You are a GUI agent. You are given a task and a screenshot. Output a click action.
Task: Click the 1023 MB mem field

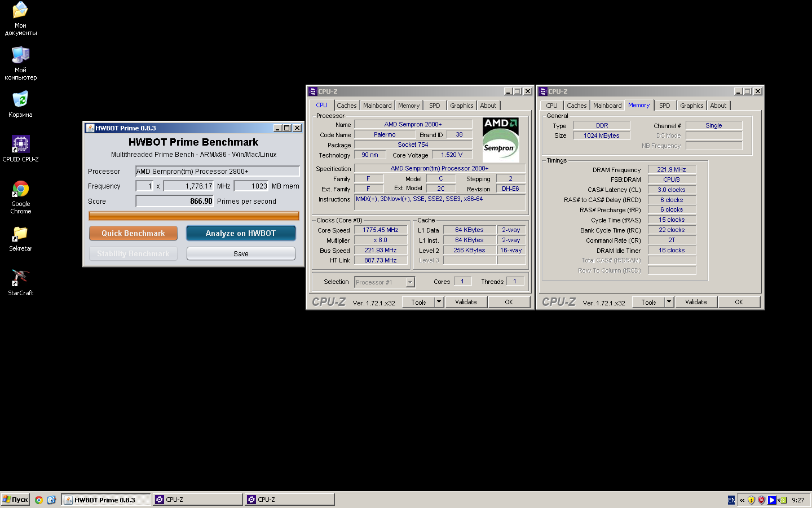click(251, 186)
